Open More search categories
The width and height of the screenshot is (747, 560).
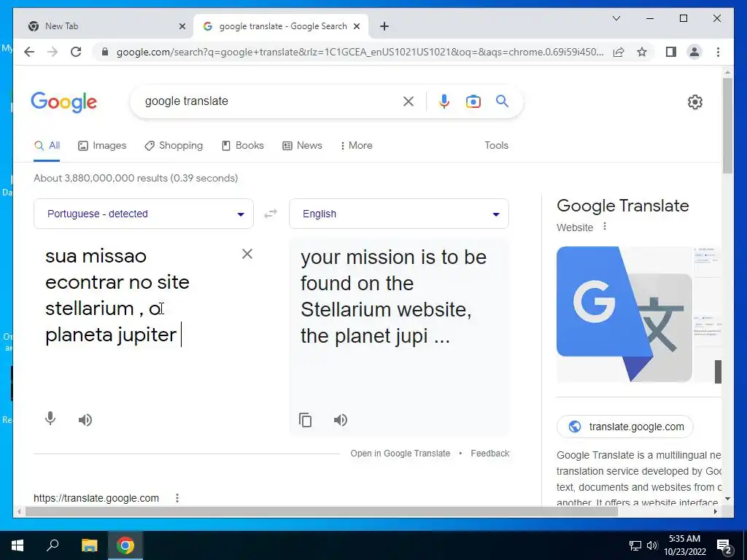[356, 145]
